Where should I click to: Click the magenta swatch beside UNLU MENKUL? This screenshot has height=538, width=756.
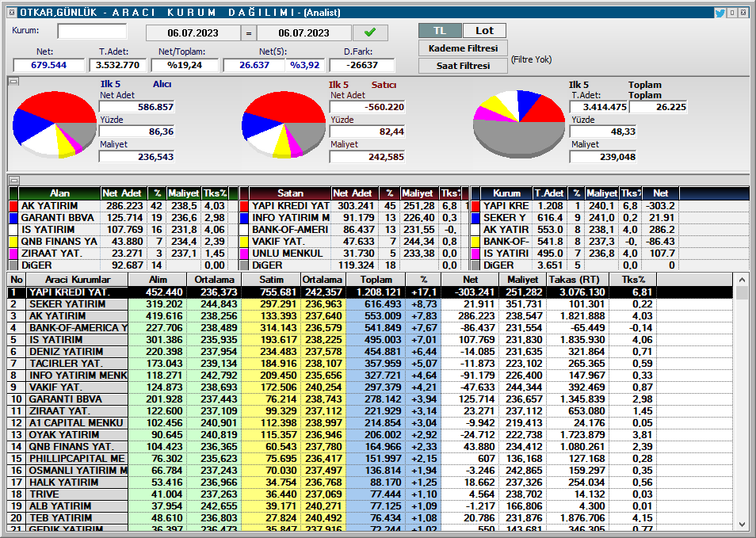(x=244, y=254)
